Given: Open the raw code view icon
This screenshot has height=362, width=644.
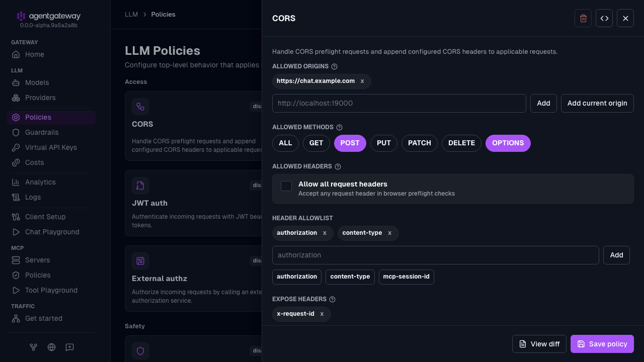Looking at the screenshot, I should pyautogui.click(x=604, y=18).
